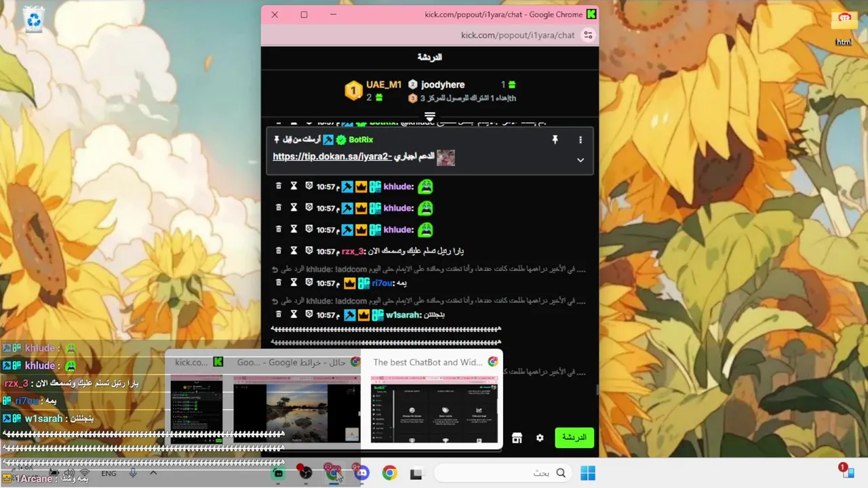The width and height of the screenshot is (868, 488).
Task: Open Windows Start menu
Action: click(x=588, y=473)
